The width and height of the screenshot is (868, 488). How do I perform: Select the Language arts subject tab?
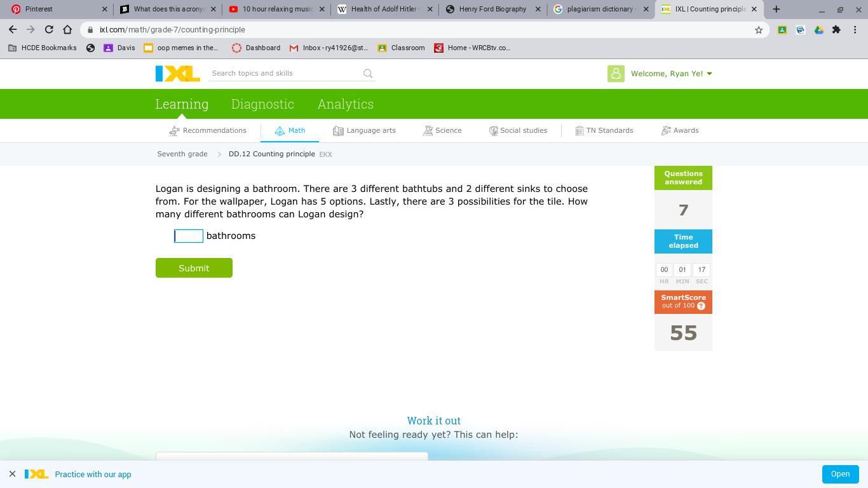point(364,130)
